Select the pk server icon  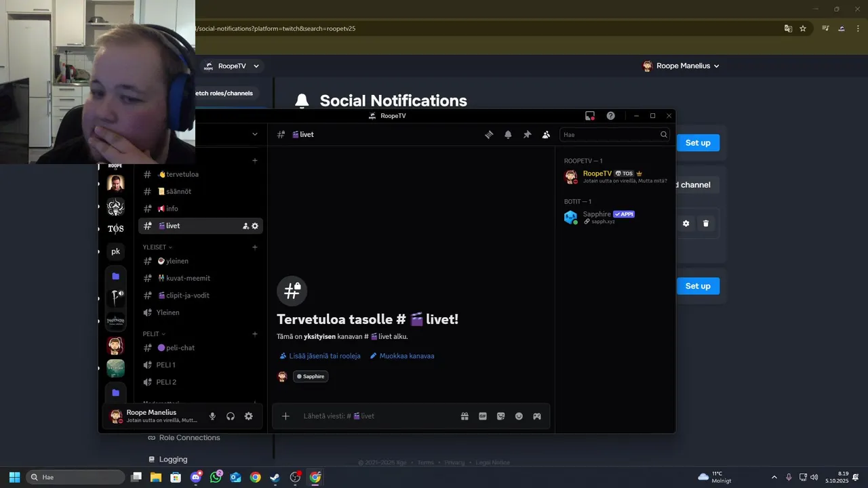coord(115,251)
